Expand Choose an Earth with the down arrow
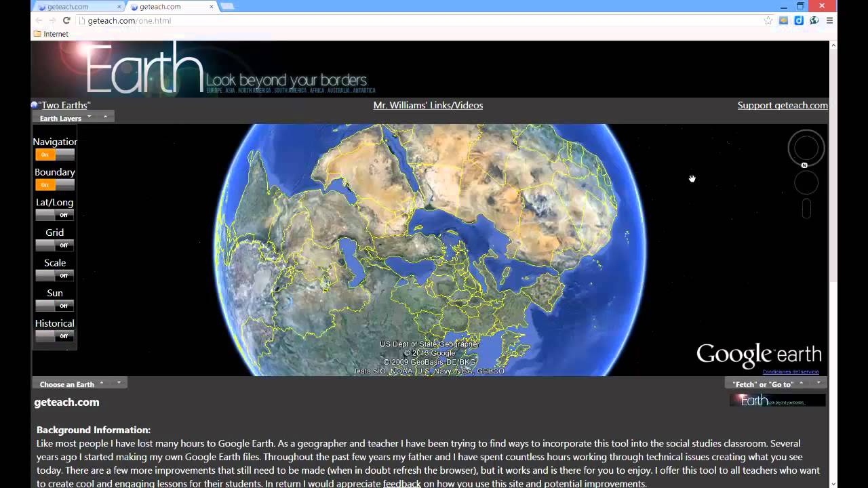868x488 pixels. [118, 383]
